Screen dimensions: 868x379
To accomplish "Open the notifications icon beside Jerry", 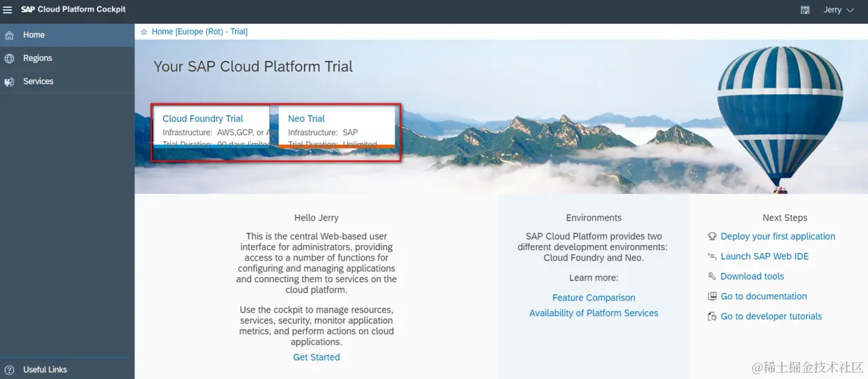I will [x=805, y=11].
